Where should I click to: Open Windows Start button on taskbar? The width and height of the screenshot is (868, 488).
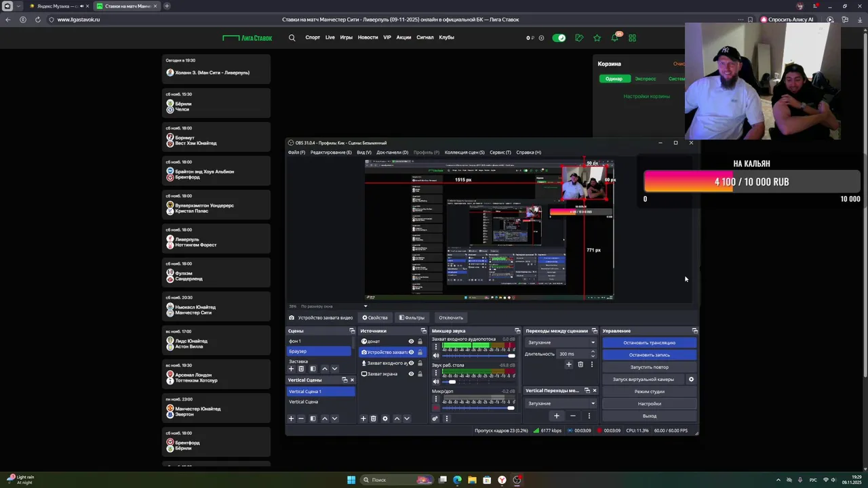tap(351, 480)
